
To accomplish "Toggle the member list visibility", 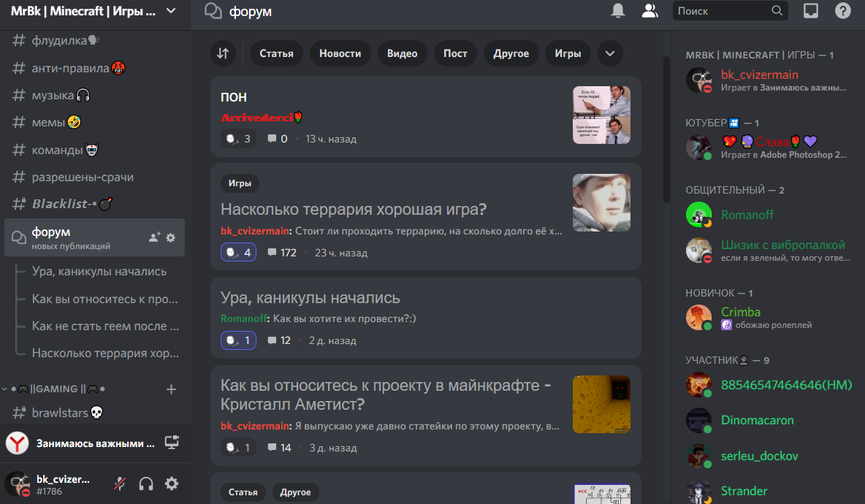I will (649, 10).
